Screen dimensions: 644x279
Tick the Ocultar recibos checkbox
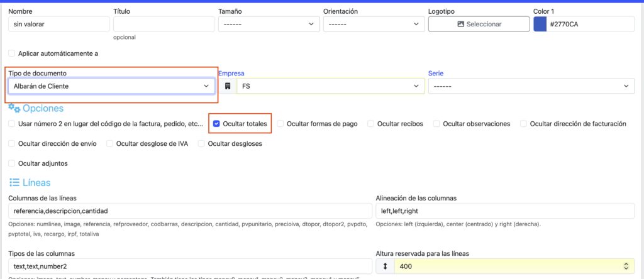[x=371, y=124]
